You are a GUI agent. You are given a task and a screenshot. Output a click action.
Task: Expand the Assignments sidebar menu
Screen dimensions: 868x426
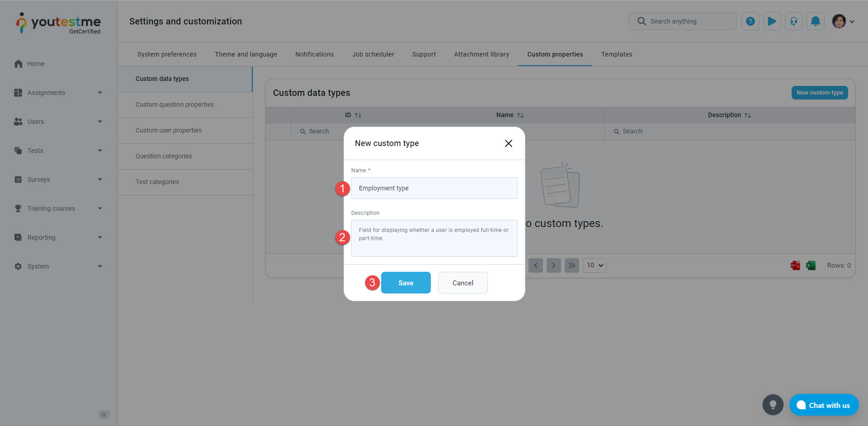point(59,93)
